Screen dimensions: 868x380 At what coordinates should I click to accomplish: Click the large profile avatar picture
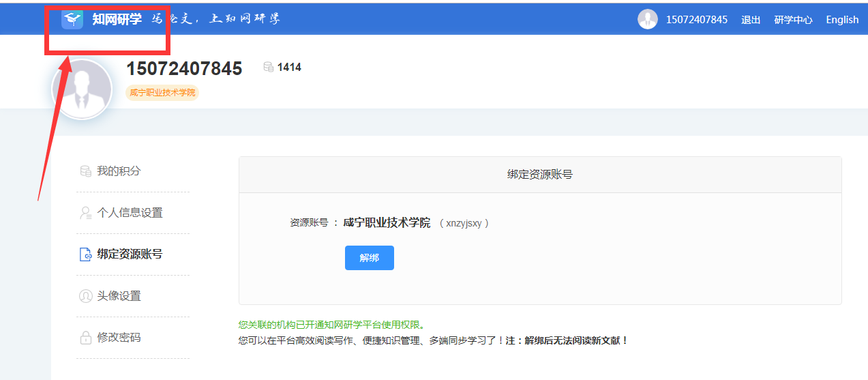click(82, 90)
